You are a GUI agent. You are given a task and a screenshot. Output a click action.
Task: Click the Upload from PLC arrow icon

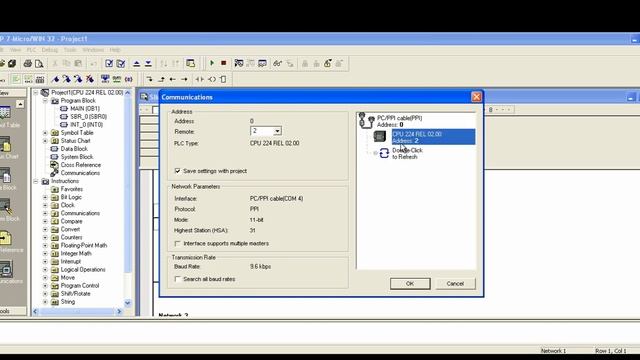(x=137, y=63)
